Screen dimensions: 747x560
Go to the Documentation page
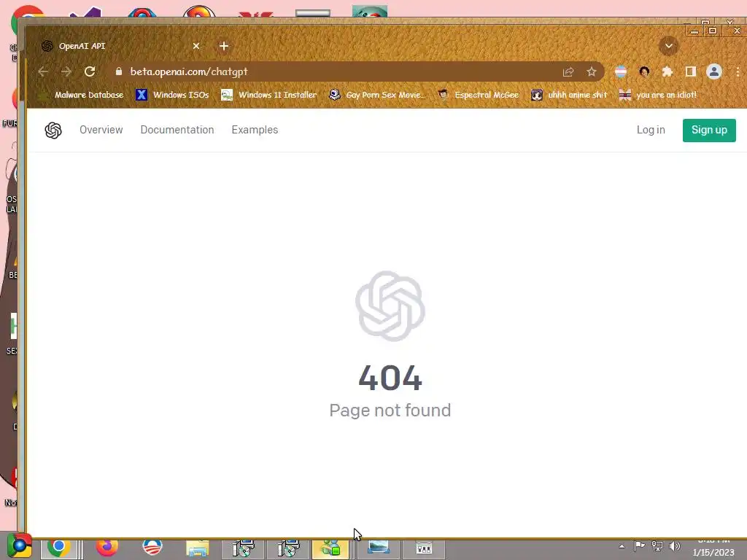pyautogui.click(x=177, y=130)
